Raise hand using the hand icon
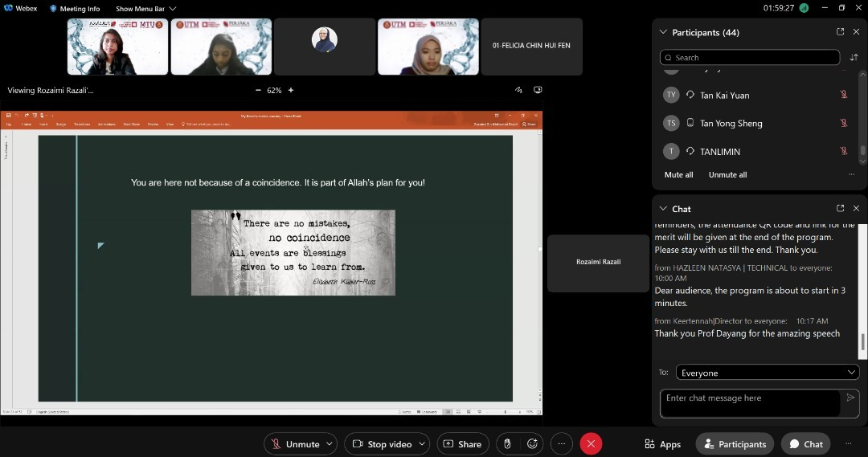This screenshot has width=868, height=457. [x=507, y=443]
